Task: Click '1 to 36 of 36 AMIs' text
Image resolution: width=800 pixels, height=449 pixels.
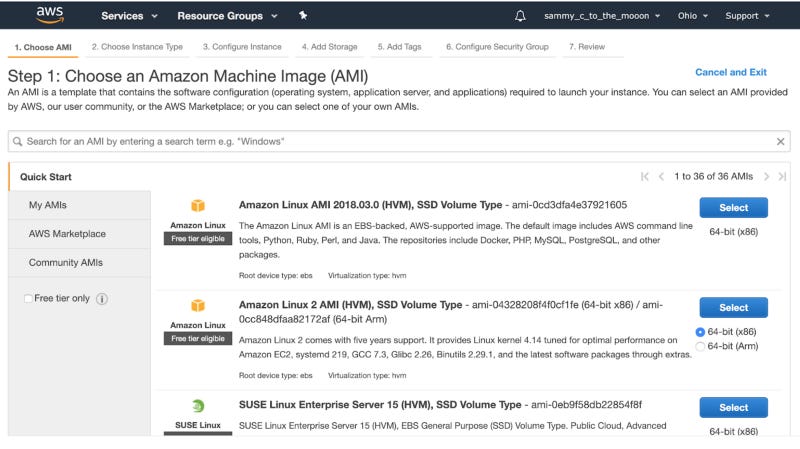Action: coord(713,177)
